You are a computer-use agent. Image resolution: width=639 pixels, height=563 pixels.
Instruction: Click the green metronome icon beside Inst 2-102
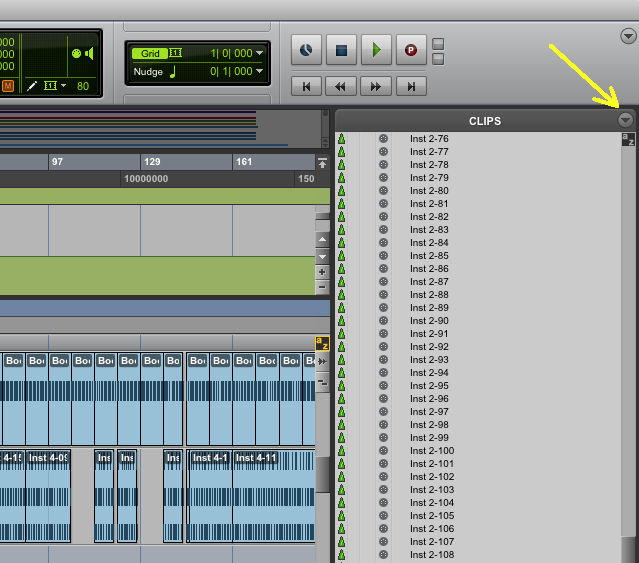tap(342, 477)
